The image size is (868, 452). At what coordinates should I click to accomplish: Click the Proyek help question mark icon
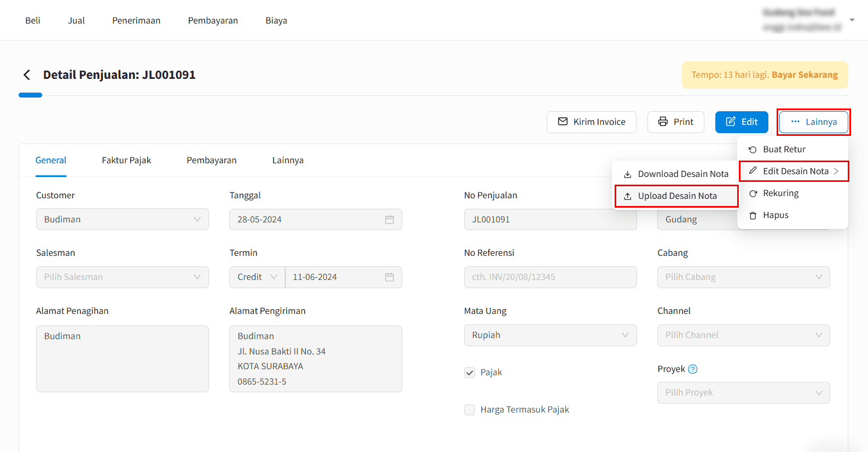(x=692, y=369)
